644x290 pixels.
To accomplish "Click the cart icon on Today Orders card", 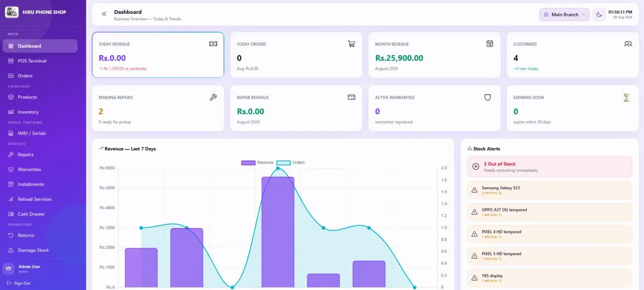I will 351,44.
